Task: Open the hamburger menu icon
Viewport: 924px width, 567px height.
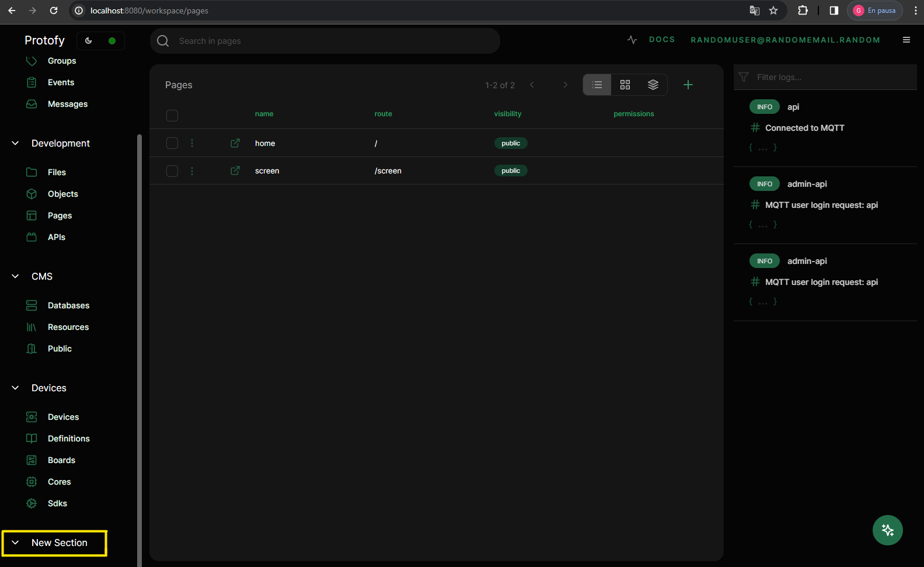Action: 906,40
